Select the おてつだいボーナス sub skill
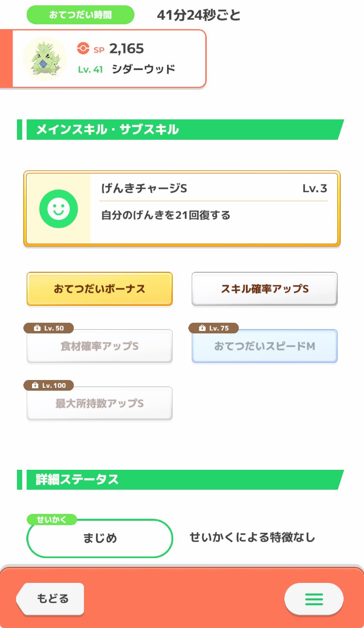The width and height of the screenshot is (364, 628). tap(99, 289)
